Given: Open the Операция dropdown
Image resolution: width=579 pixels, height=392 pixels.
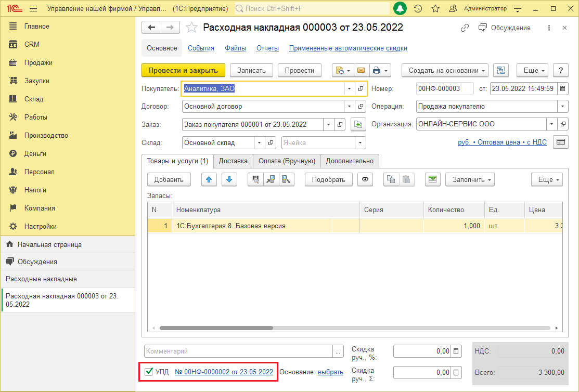Looking at the screenshot, I should coord(562,107).
